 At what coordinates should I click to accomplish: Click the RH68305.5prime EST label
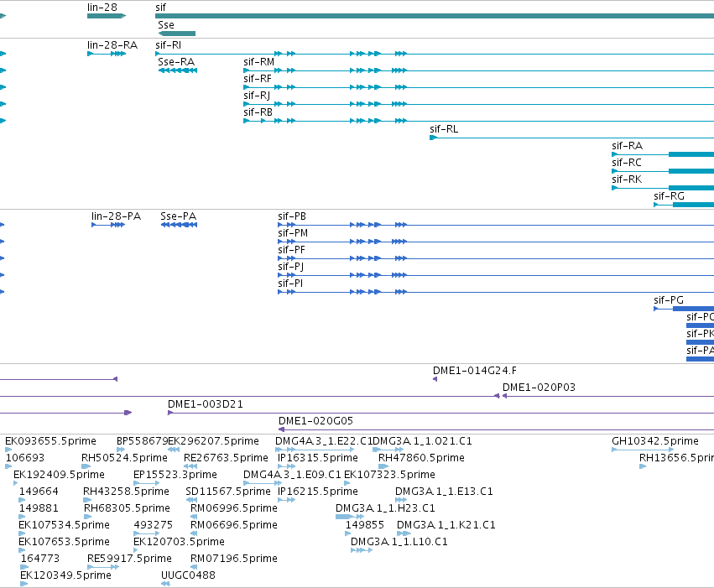click(127, 508)
